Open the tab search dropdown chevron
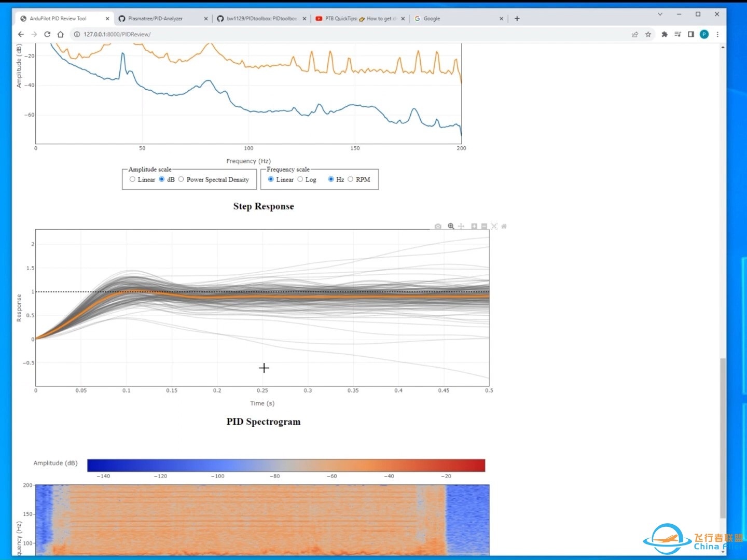747x560 pixels. pos(660,15)
